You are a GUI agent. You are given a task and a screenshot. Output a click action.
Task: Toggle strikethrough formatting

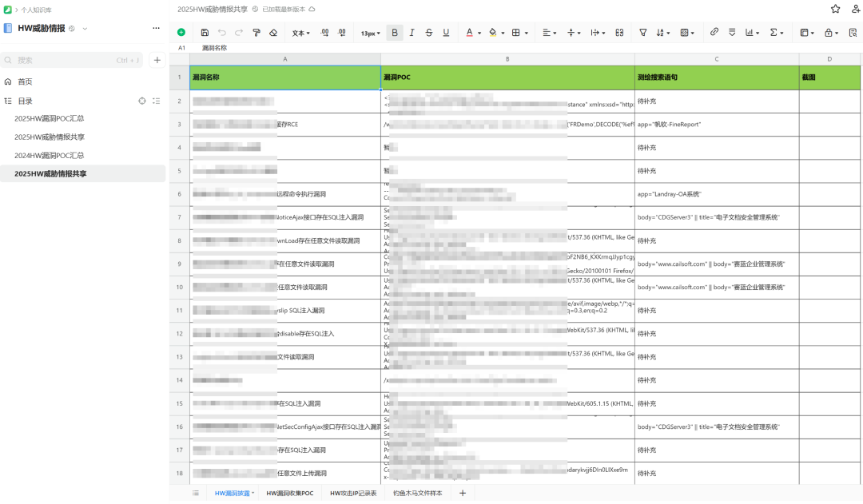coord(429,33)
